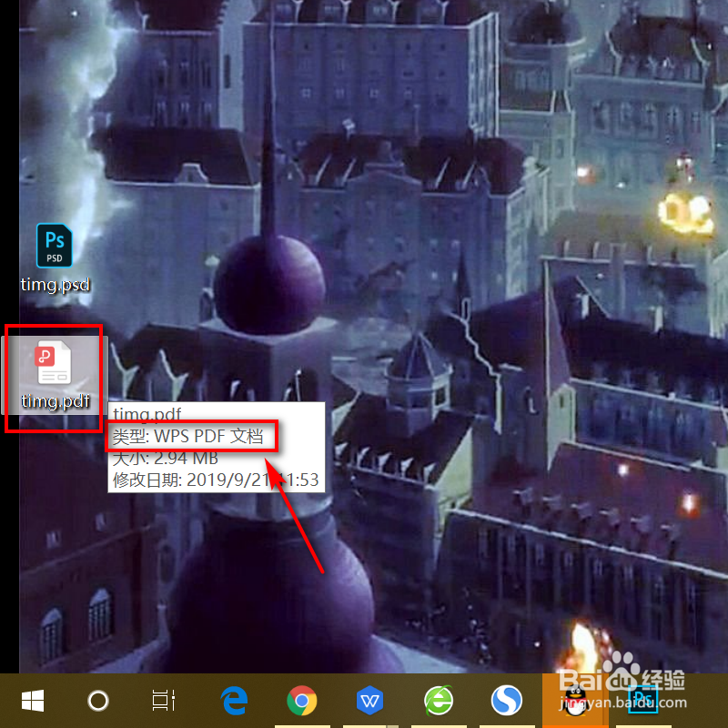Image resolution: width=728 pixels, height=728 pixels.
Task: Switch to Photoshop on the taskbar
Action: (x=642, y=700)
